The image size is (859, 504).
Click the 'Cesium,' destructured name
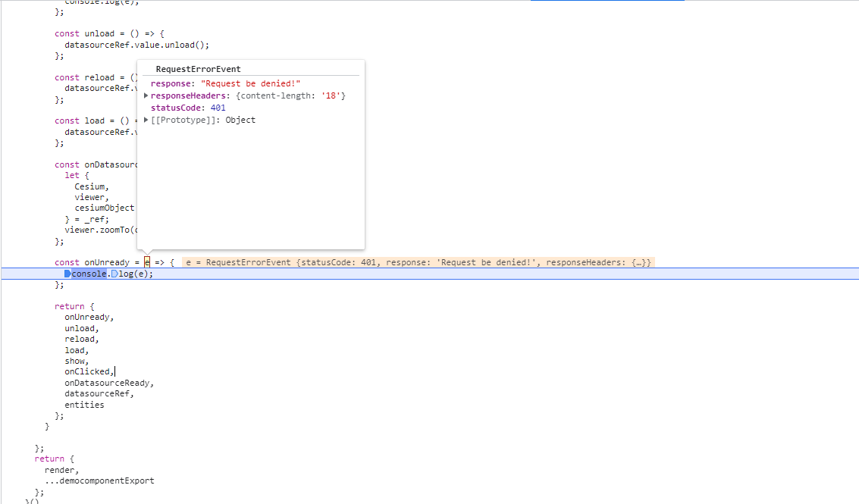[x=92, y=186]
